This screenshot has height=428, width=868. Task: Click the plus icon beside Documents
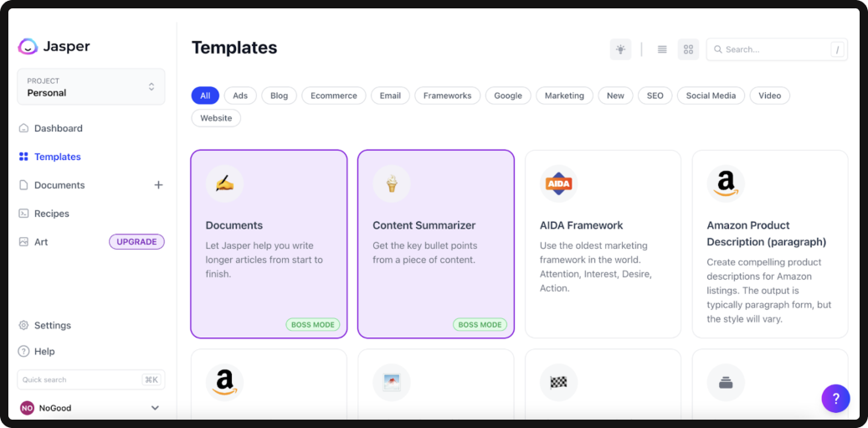[158, 185]
